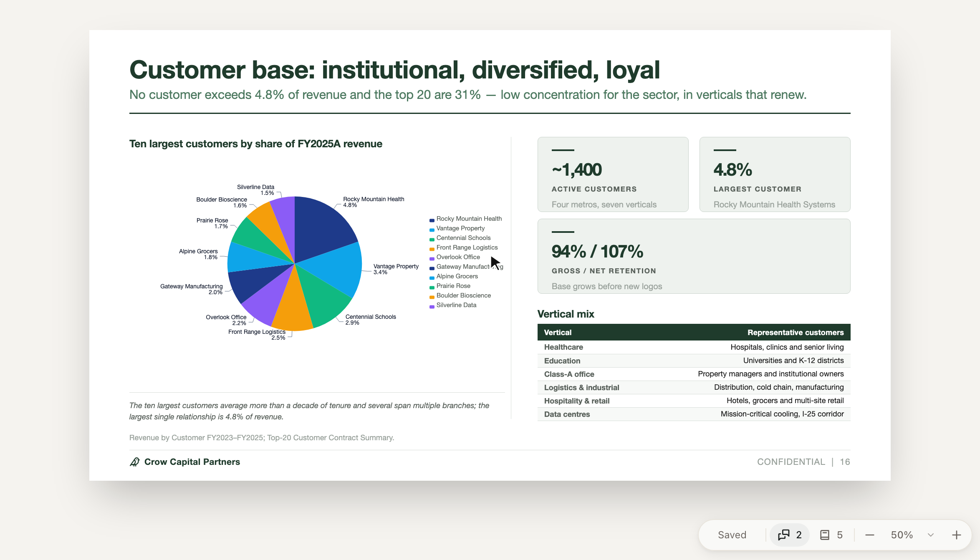Click the Crow Capital Partners feather logo
Screen dimensions: 980x560
[x=134, y=462]
